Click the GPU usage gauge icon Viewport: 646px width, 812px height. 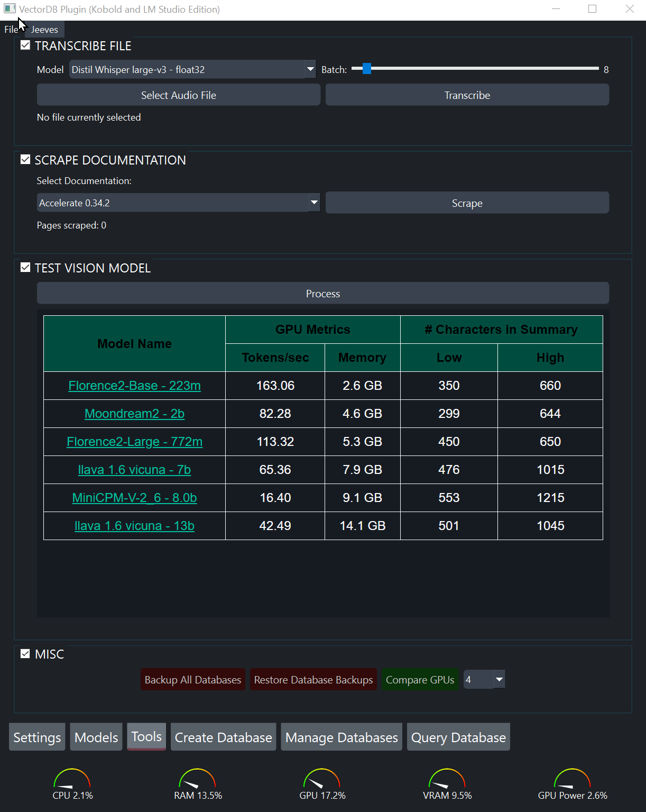pos(322,779)
